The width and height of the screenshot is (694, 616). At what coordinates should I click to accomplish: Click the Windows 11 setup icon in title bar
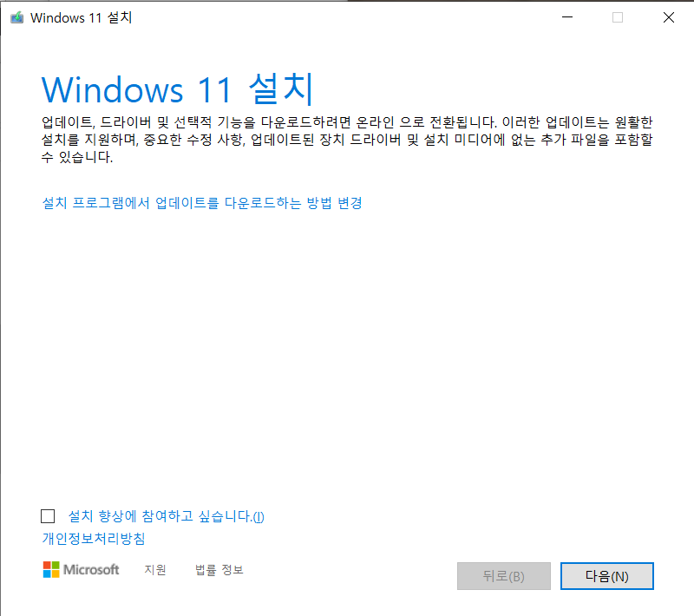(16, 17)
